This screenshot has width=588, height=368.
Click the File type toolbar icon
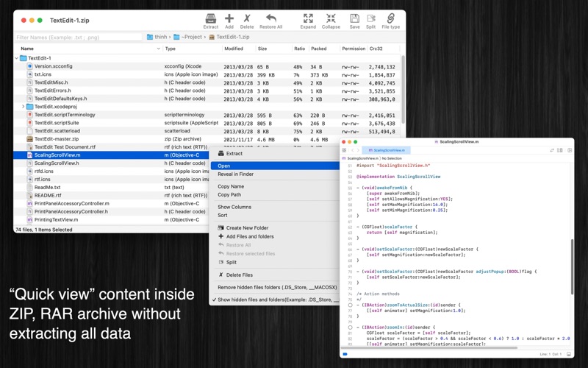(x=391, y=18)
